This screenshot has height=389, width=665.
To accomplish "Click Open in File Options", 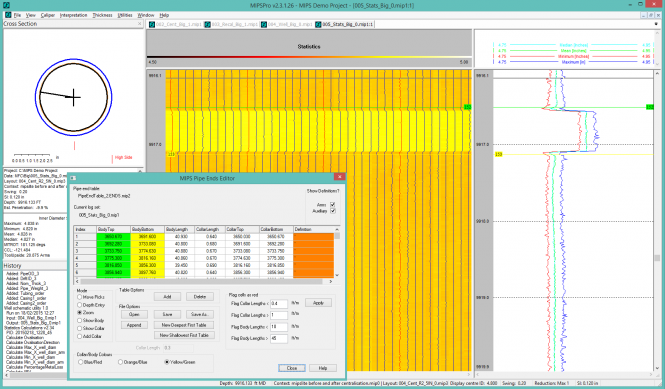I will 134,314.
